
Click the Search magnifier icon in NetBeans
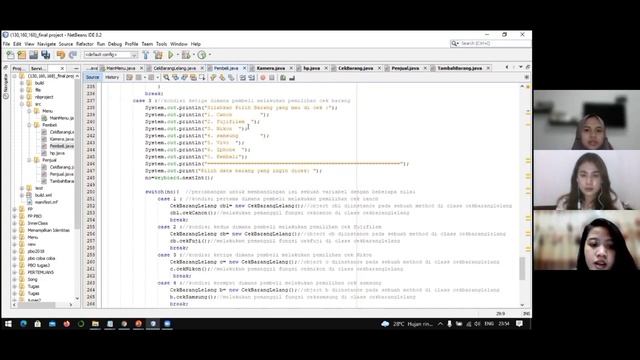coord(454,43)
